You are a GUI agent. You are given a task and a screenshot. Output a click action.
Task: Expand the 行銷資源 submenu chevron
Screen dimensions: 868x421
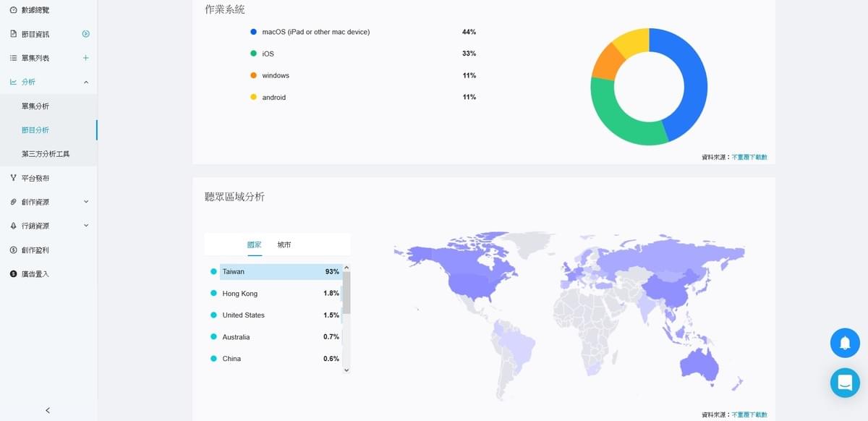[x=86, y=226]
